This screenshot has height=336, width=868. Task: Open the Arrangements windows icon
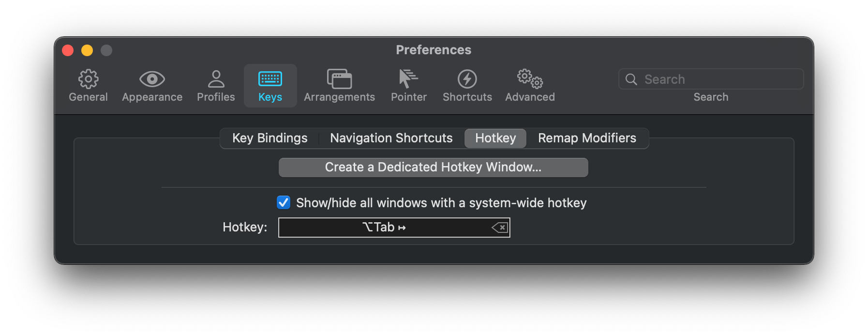click(339, 79)
